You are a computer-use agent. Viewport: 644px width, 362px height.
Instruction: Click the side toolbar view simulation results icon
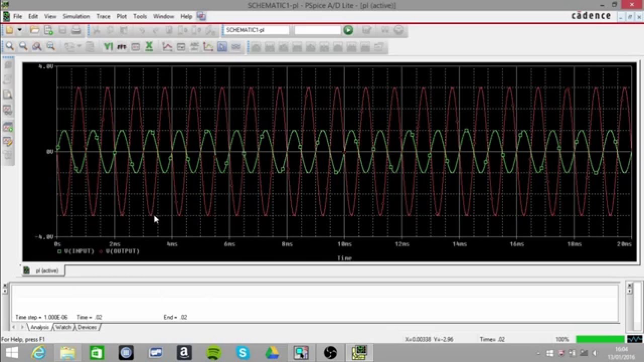tap(8, 109)
